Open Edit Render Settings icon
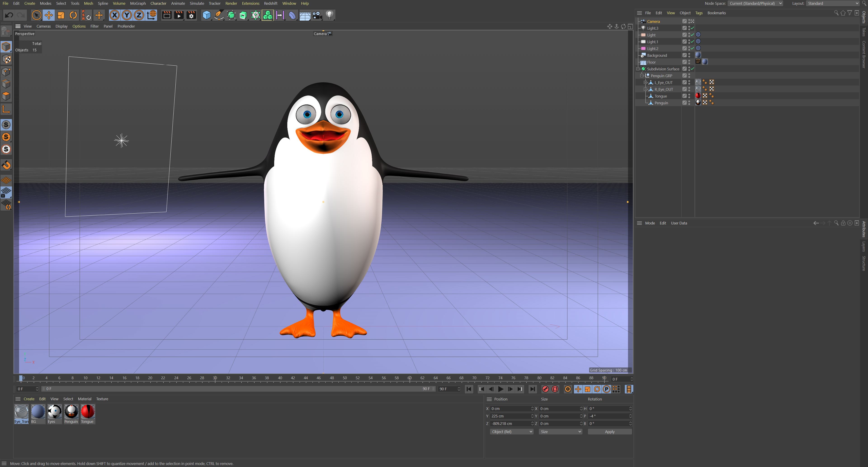The width and height of the screenshot is (868, 467). (191, 15)
